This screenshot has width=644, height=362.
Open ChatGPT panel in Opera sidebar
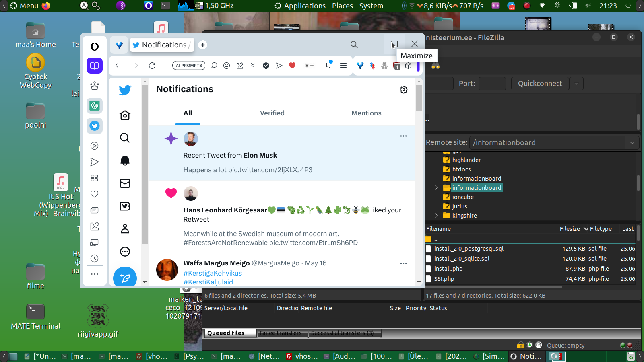point(95,106)
